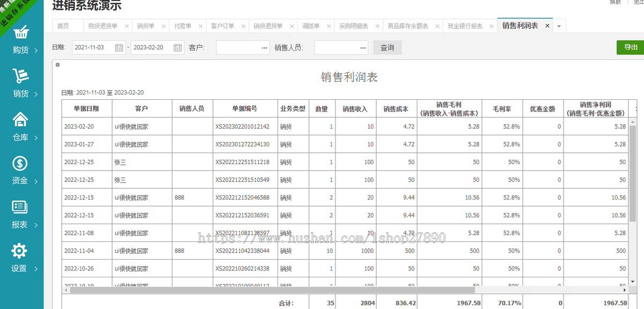Close the 现金银行报表 tab
644x309 pixels.
[492, 26]
